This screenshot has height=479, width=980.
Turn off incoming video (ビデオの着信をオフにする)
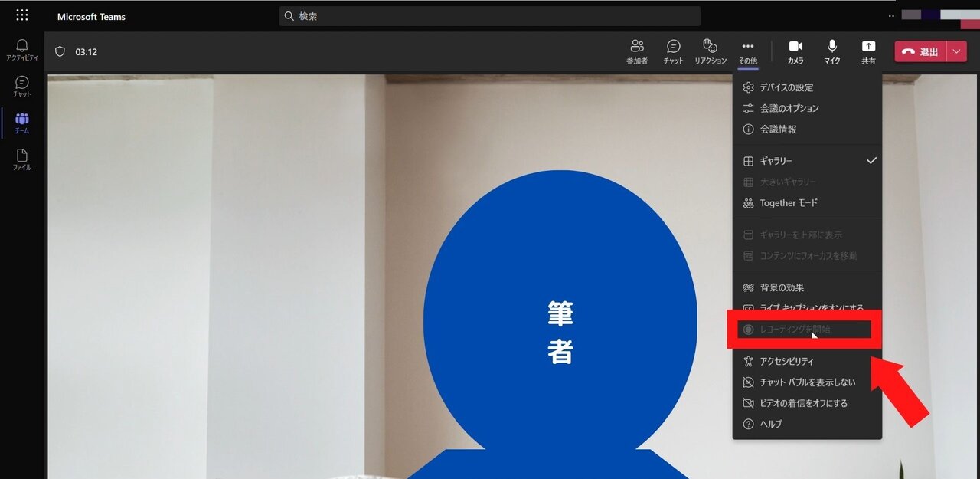tap(807, 403)
